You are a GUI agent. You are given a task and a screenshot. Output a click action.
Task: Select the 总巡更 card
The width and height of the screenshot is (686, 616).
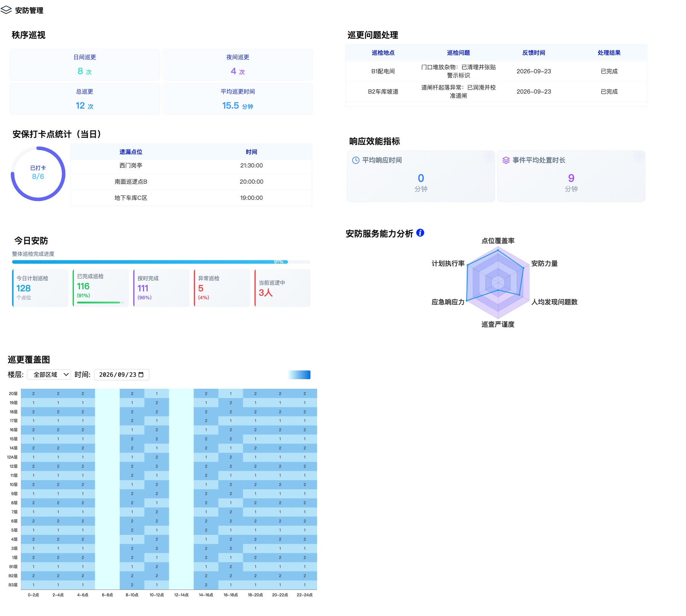click(85, 99)
